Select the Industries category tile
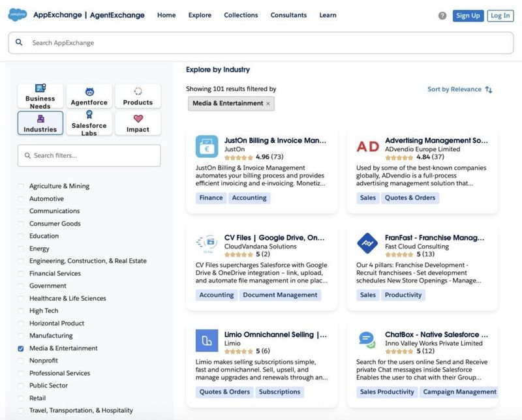522x420 pixels. pyautogui.click(x=40, y=123)
